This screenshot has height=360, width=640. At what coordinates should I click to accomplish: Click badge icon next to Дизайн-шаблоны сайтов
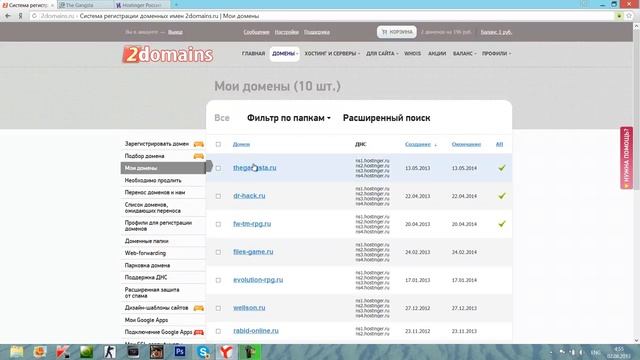[x=199, y=308]
